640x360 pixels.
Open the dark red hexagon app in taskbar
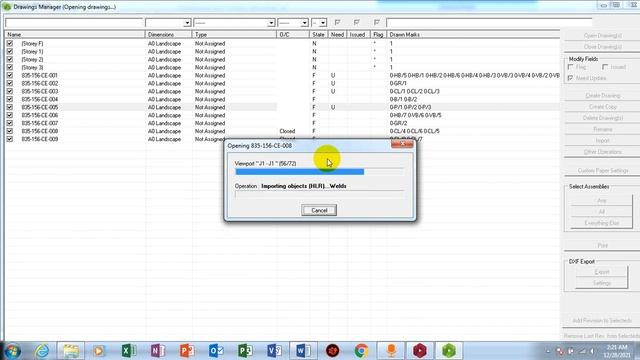pyautogui.click(x=420, y=351)
